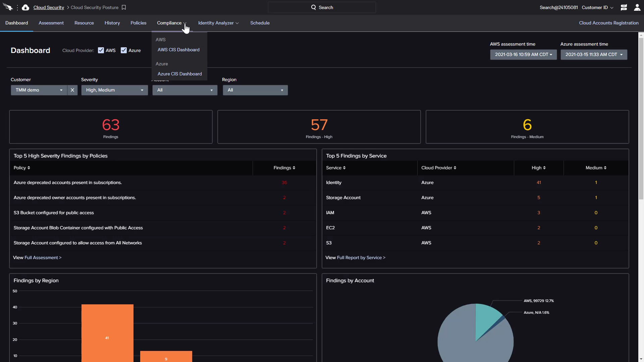The height and width of the screenshot is (362, 644).
Task: Click 'Azure deprecated owner accounts present' row
Action: click(x=163, y=198)
